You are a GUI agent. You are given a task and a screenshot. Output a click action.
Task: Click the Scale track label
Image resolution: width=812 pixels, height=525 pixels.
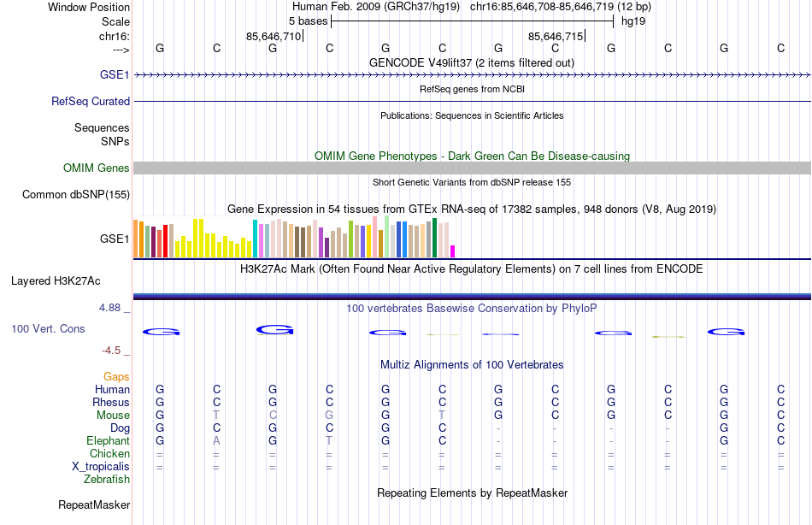pos(115,21)
